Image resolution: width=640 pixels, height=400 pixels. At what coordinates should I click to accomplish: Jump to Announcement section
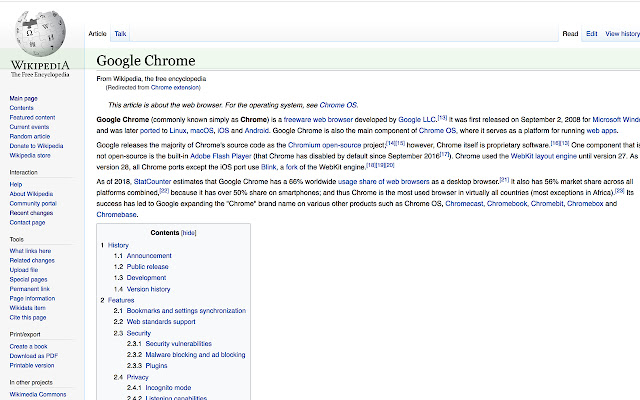point(149,256)
